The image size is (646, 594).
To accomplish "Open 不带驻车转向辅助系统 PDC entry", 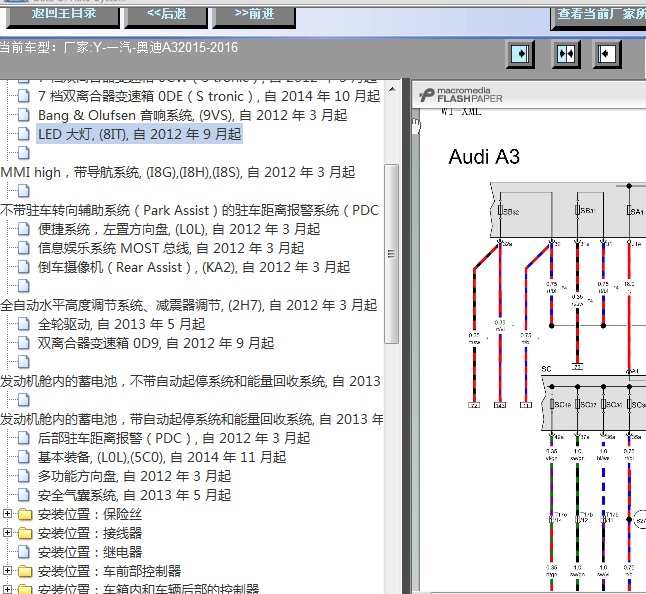I will (x=189, y=210).
